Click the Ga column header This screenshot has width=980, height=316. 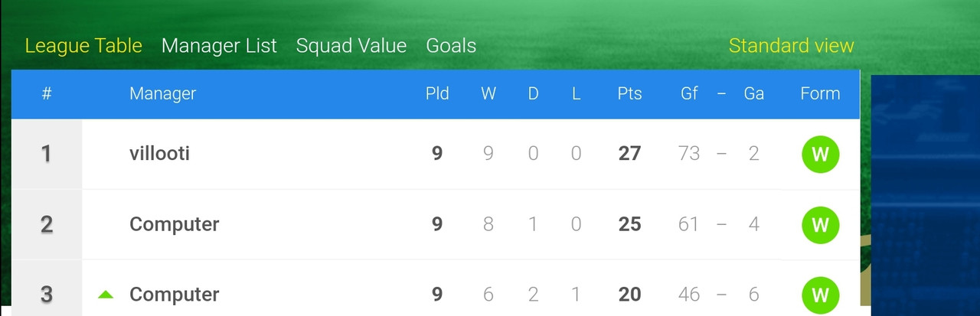(x=753, y=94)
